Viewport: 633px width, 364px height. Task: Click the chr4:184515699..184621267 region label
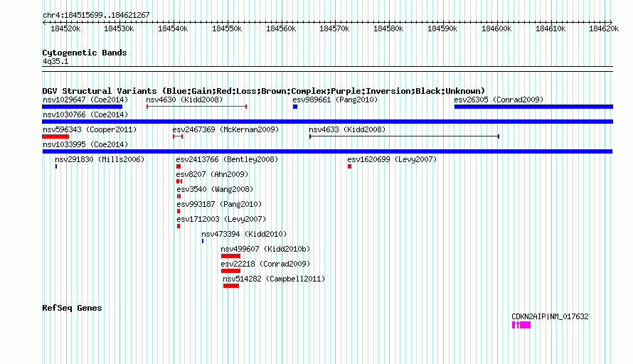tap(96, 15)
